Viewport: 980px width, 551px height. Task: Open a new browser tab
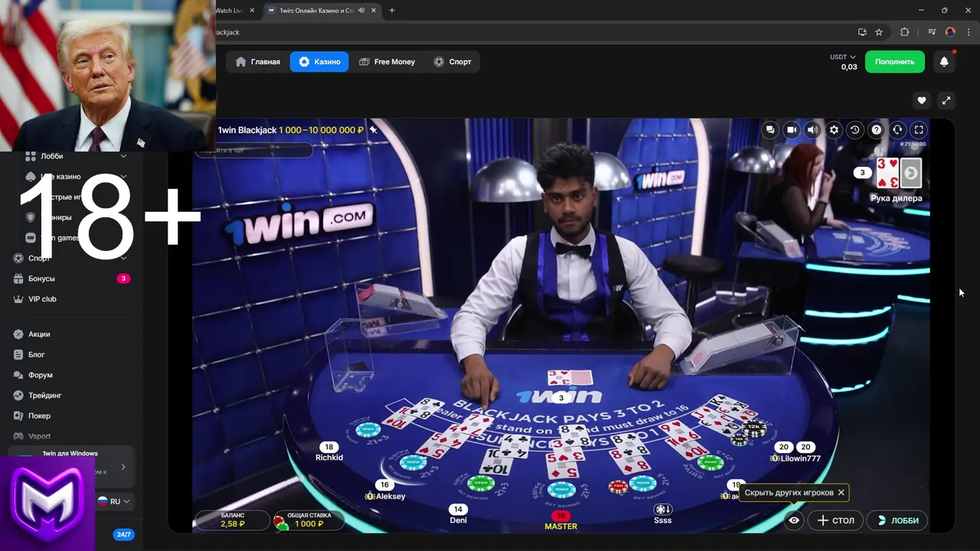392,11
